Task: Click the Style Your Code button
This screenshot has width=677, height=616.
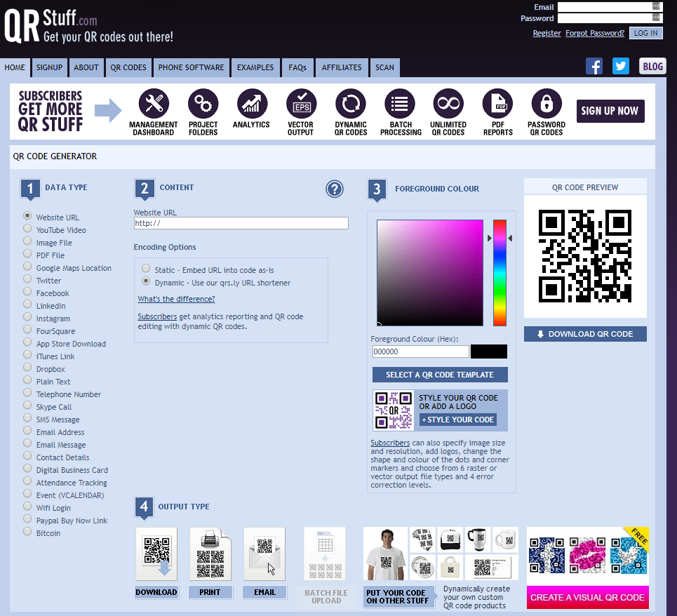Action: point(458,420)
